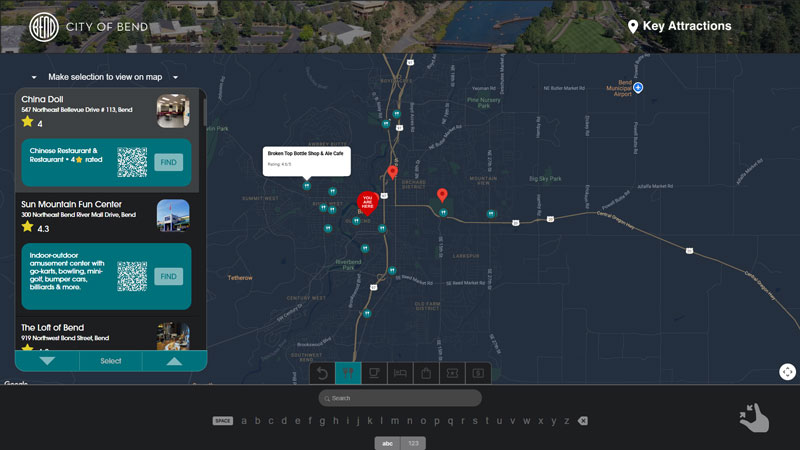Switch keyboard to 123 numbers mode
Image resolution: width=800 pixels, height=450 pixels.
[x=413, y=443]
